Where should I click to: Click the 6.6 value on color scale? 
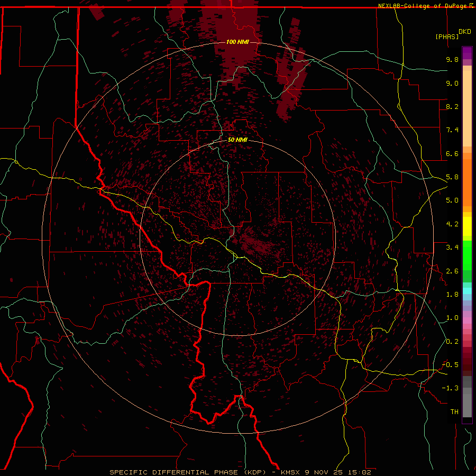452,153
